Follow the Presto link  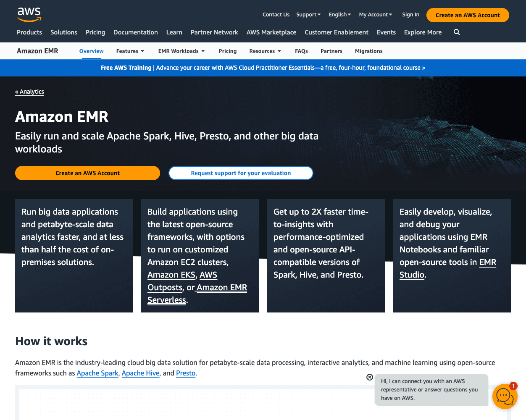point(186,373)
